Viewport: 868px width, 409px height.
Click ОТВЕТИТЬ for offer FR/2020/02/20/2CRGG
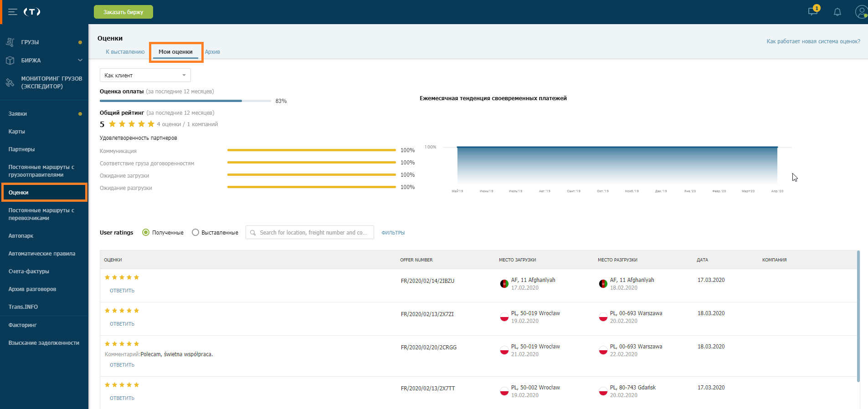coord(122,365)
